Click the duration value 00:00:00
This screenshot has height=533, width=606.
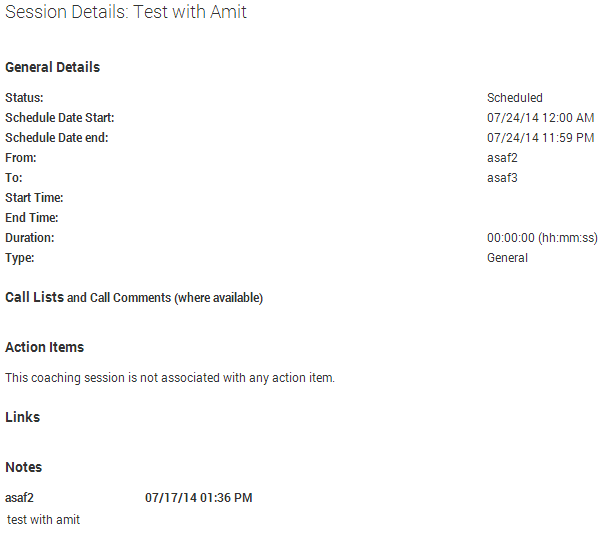coord(511,238)
